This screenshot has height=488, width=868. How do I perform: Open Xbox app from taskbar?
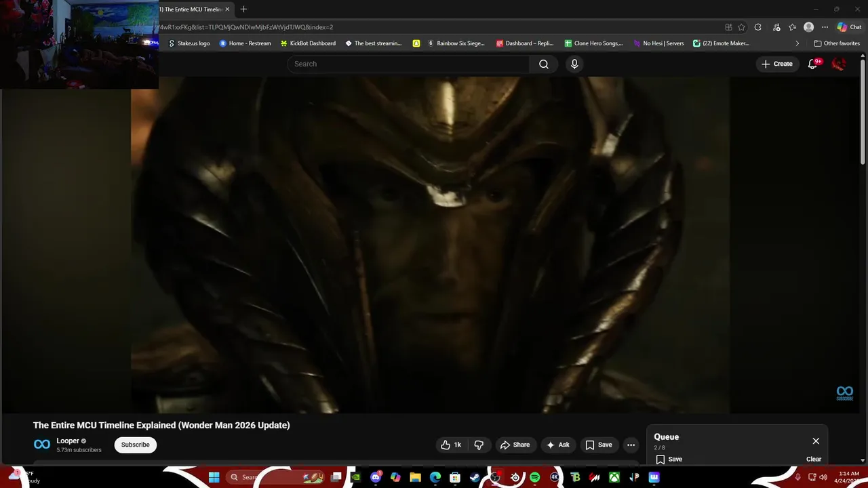614,477
